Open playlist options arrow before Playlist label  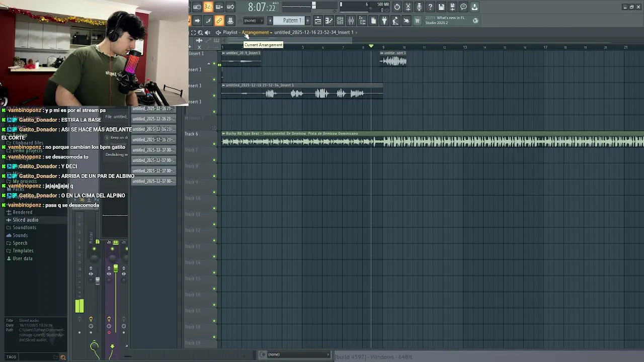[218, 32]
